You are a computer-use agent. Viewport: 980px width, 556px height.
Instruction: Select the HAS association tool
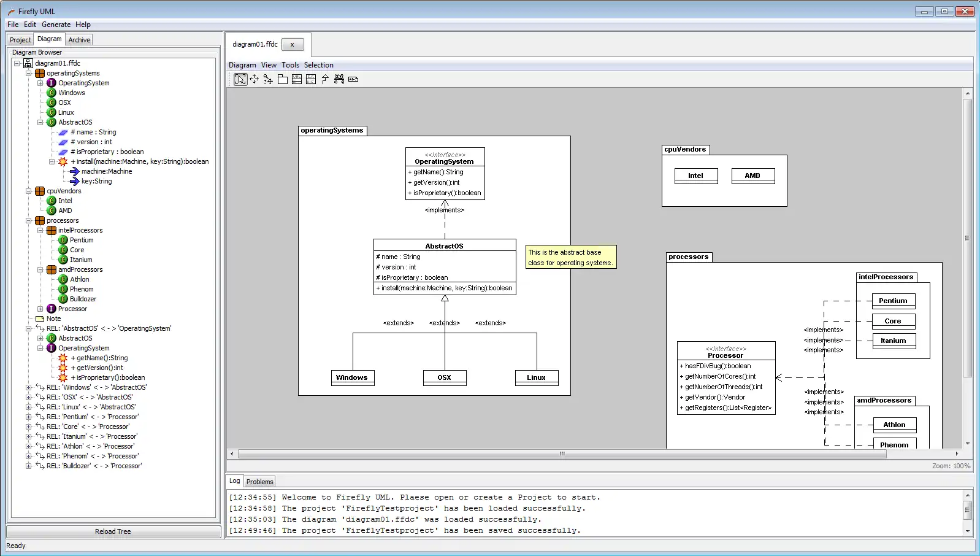point(339,79)
